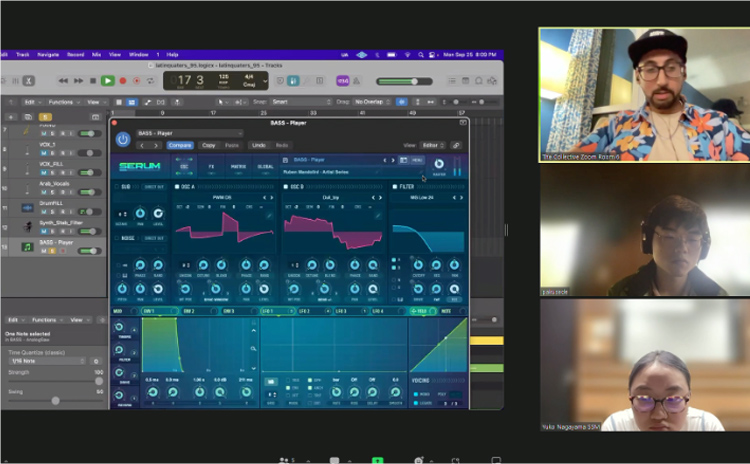Enable the NOISE oscillator checkbox

point(117,238)
